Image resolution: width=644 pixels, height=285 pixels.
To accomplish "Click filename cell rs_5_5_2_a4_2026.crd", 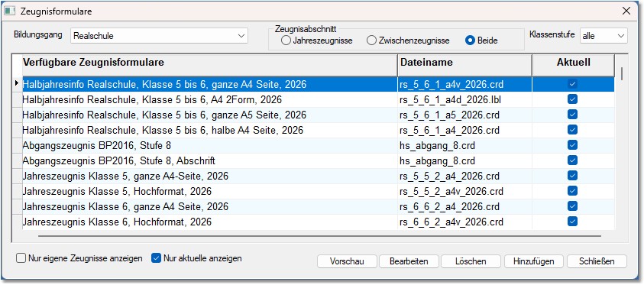I will [x=464, y=176].
